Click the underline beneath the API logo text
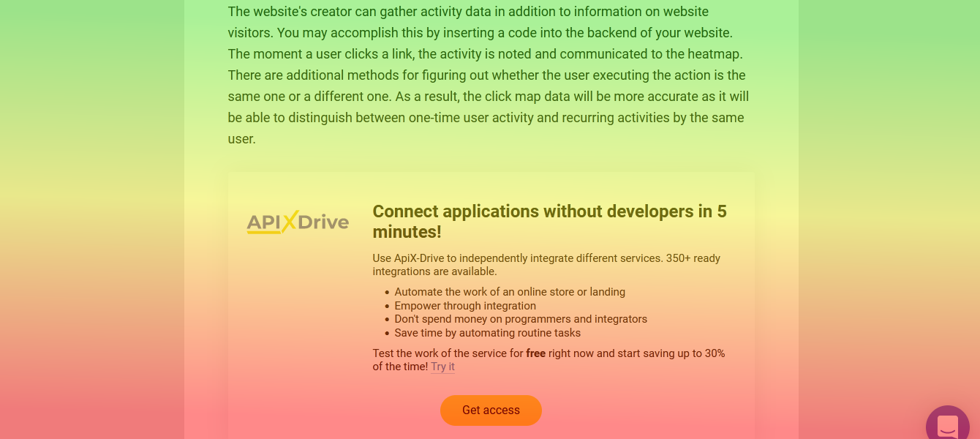 click(265, 232)
